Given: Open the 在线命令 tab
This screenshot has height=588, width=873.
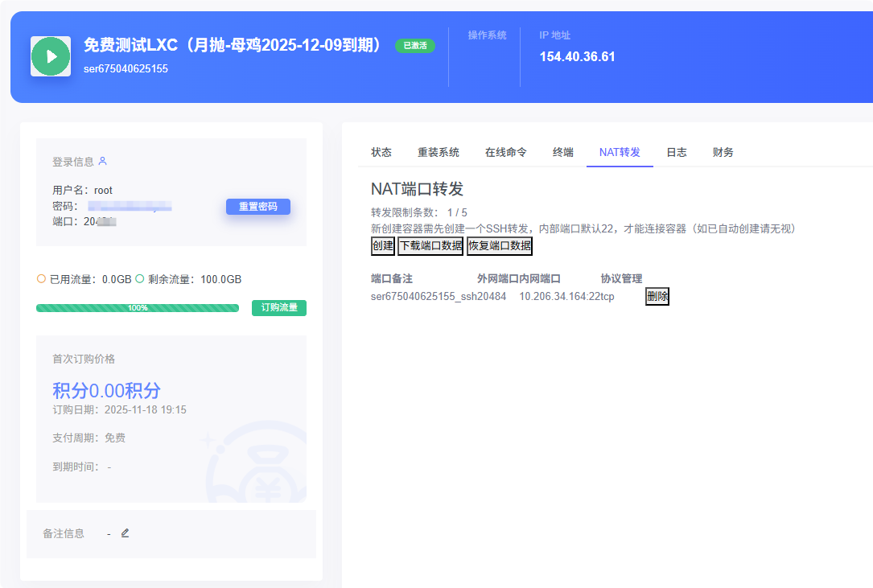Looking at the screenshot, I should 506,152.
